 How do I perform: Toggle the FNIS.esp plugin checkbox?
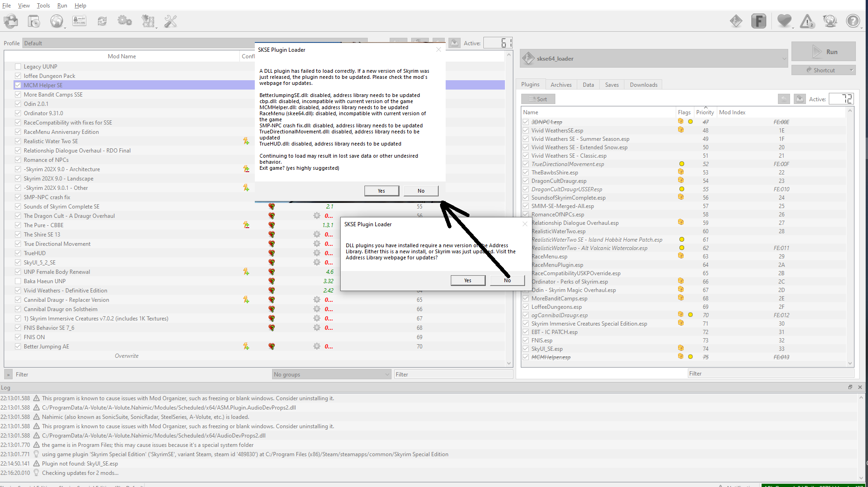click(526, 340)
